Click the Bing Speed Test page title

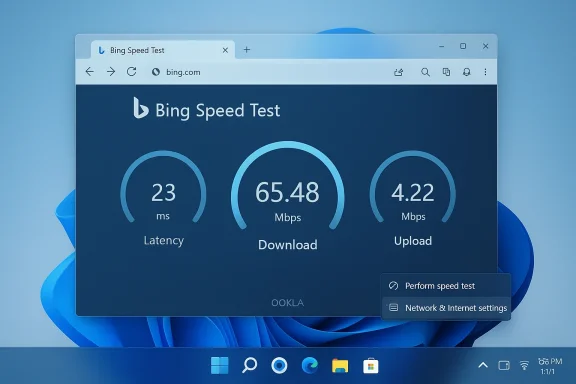pos(217,110)
